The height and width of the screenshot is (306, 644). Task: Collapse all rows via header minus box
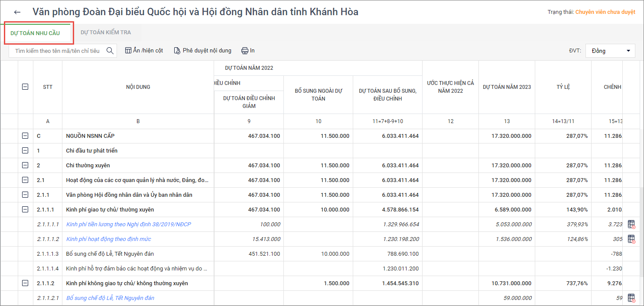coord(25,87)
